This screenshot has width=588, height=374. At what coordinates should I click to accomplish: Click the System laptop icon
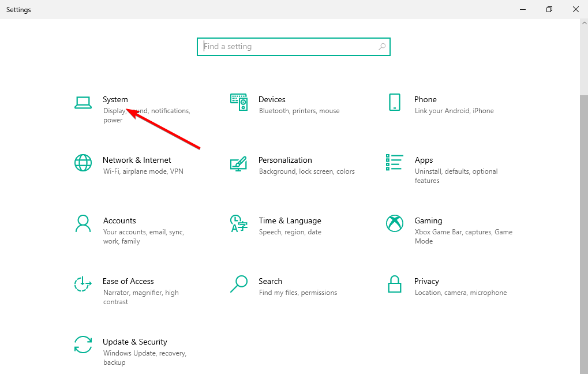click(x=83, y=102)
